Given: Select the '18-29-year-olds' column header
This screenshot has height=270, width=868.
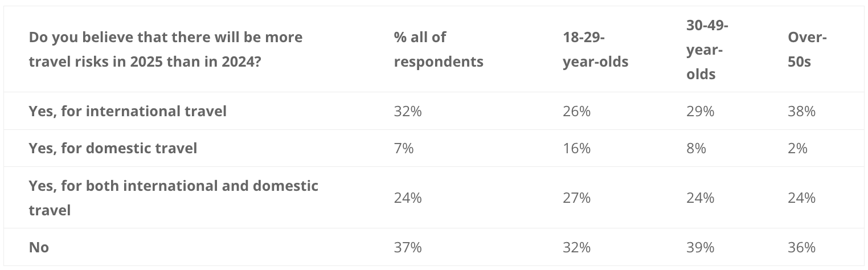Looking at the screenshot, I should pyautogui.click(x=595, y=50).
